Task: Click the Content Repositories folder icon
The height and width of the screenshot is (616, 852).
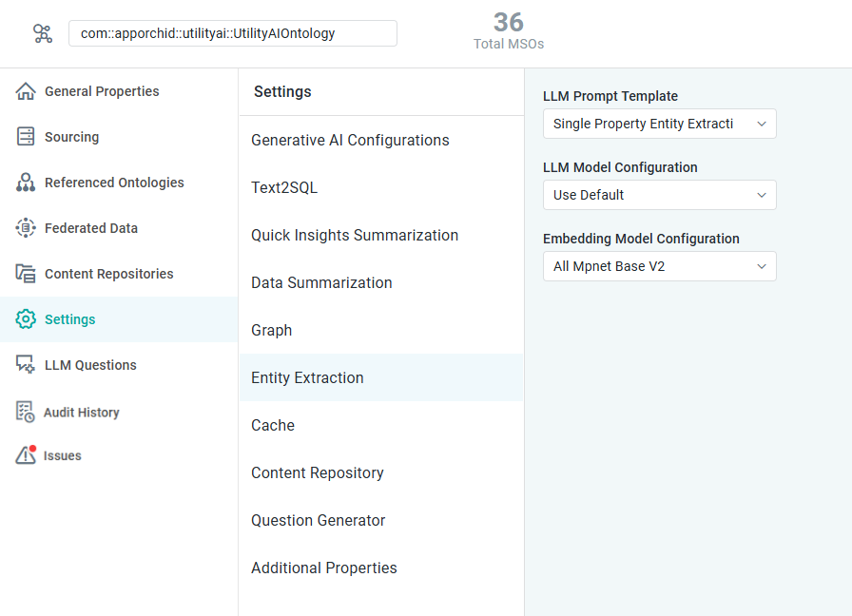Action: [x=26, y=274]
